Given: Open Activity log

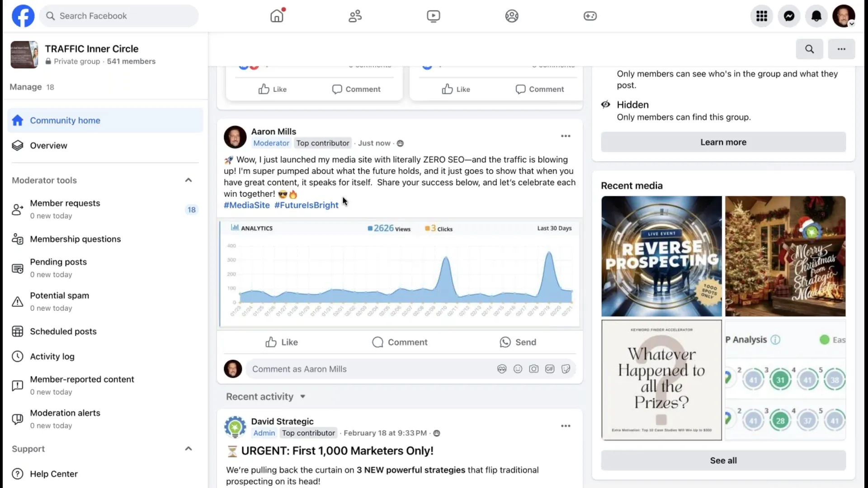Looking at the screenshot, I should [105, 357].
